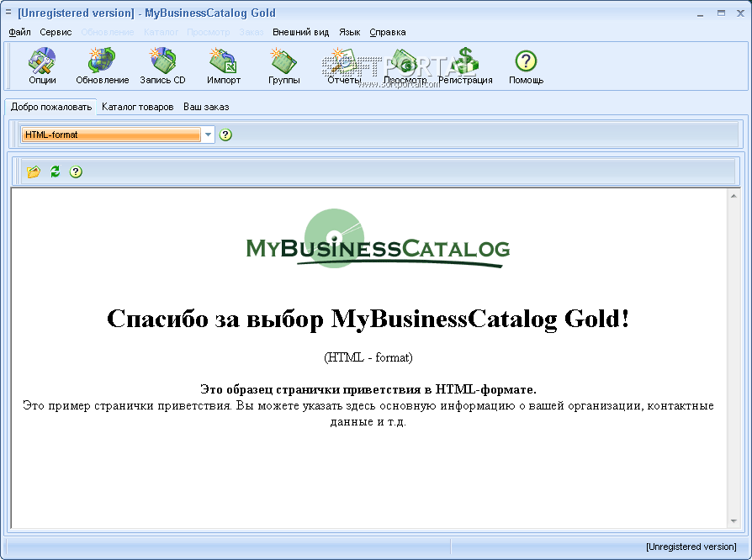The width and height of the screenshot is (752, 560).
Task: Open the Опции toolbar icon
Action: pyautogui.click(x=42, y=66)
